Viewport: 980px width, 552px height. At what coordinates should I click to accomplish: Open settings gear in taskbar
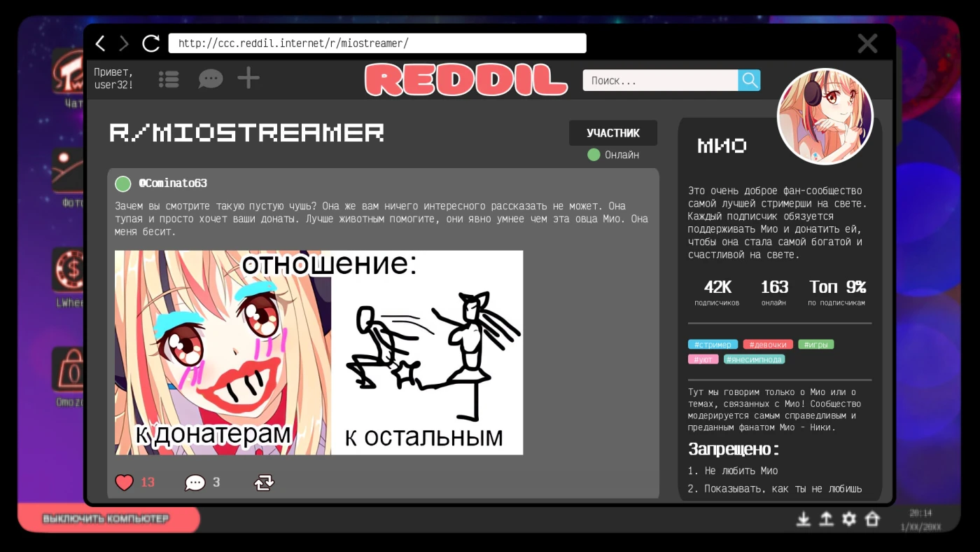pyautogui.click(x=849, y=519)
